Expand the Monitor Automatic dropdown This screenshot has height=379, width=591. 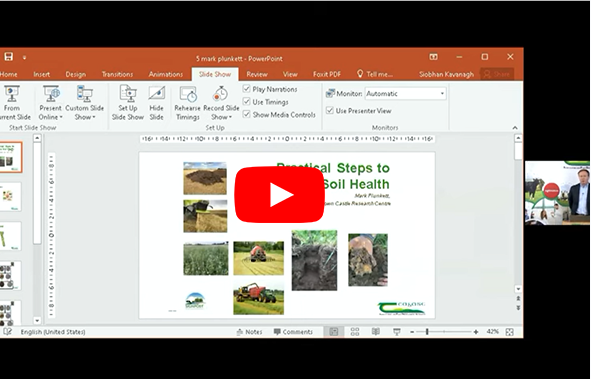pos(405,93)
